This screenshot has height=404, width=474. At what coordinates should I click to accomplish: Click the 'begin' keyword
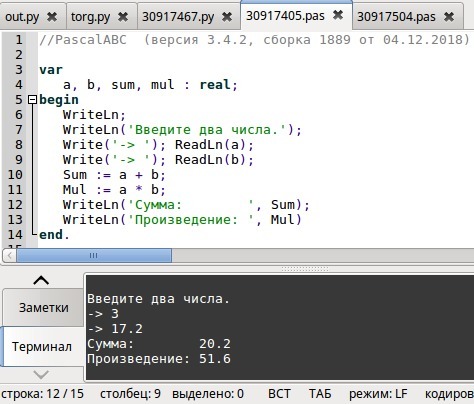59,100
